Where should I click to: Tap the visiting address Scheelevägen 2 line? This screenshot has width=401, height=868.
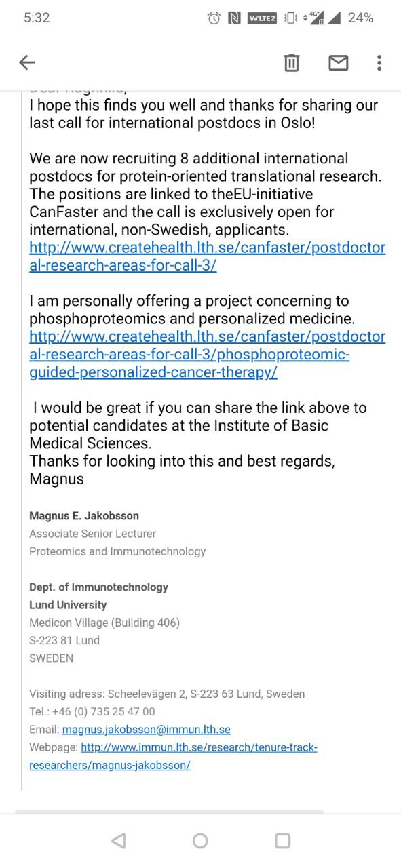click(x=167, y=694)
